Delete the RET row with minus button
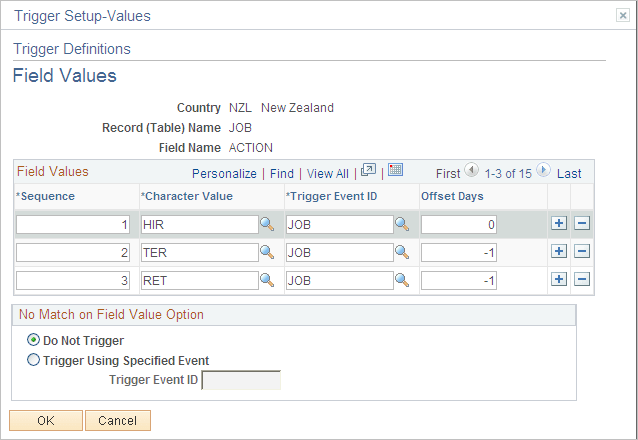The image size is (638, 440). tap(582, 279)
